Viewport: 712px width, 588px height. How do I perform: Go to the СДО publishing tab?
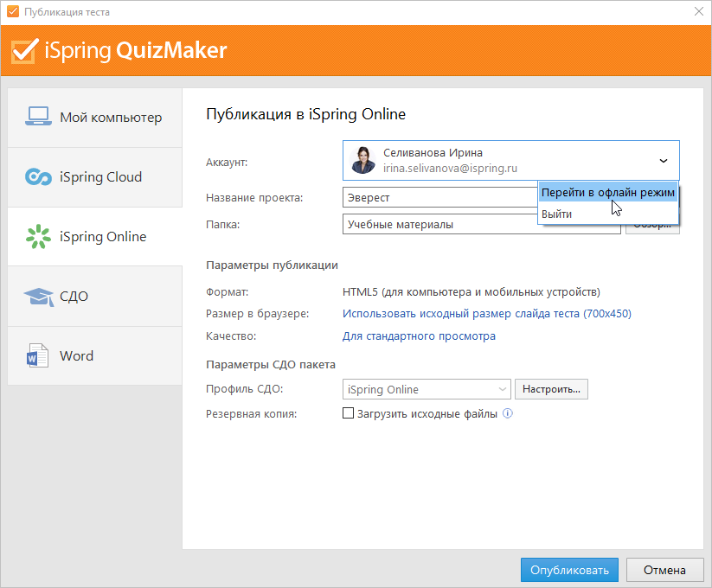point(95,297)
